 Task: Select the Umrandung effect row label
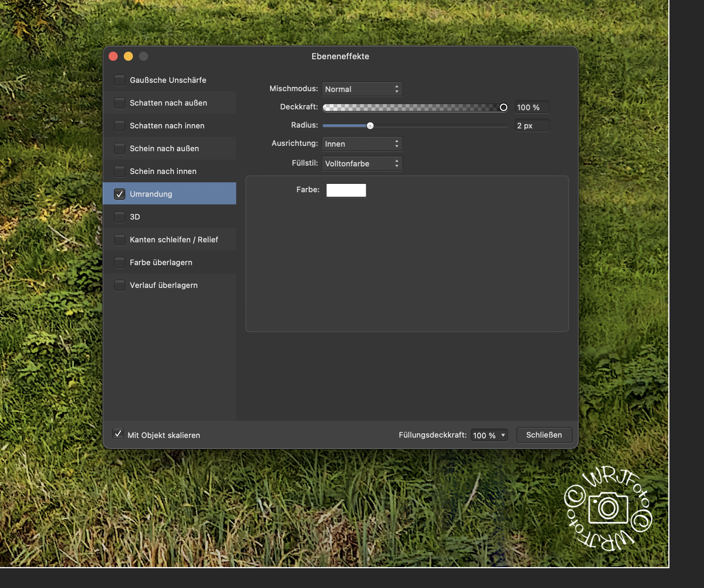coord(151,194)
